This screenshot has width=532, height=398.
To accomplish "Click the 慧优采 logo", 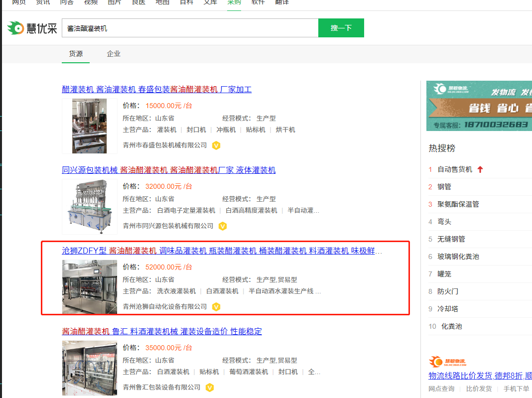I will [x=32, y=28].
